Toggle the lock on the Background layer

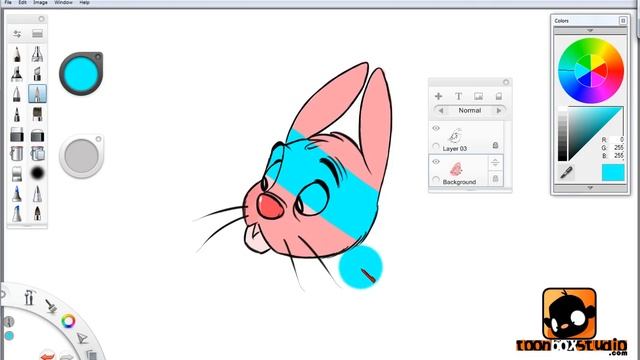[495, 179]
